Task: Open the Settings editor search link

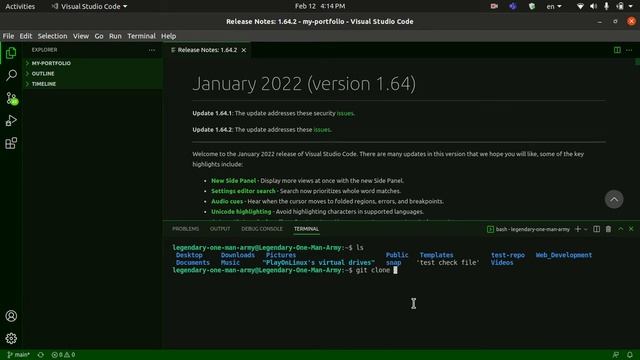Action: pyautogui.click(x=243, y=191)
